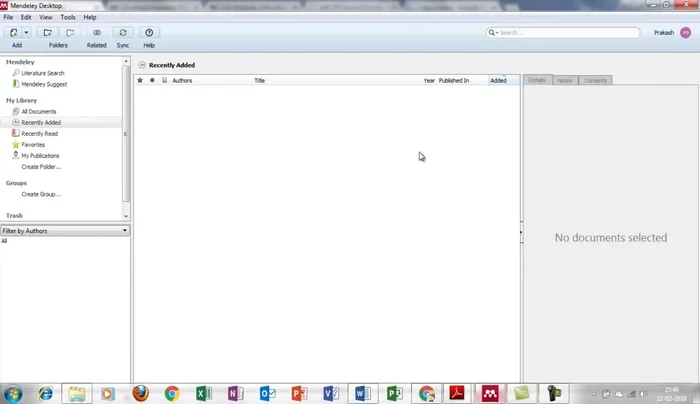Screen dimensions: 700x404
Task: Open PowerPoint from the taskbar
Action: [x=299, y=394]
